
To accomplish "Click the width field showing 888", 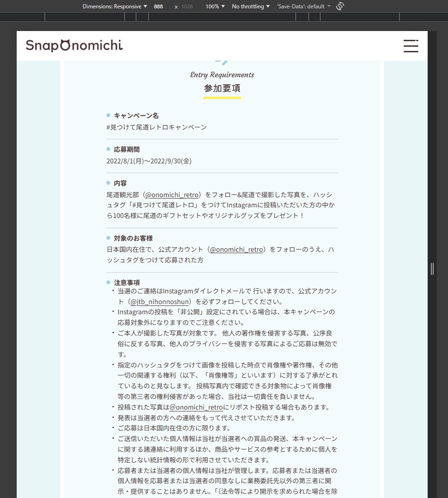I will 158,6.
